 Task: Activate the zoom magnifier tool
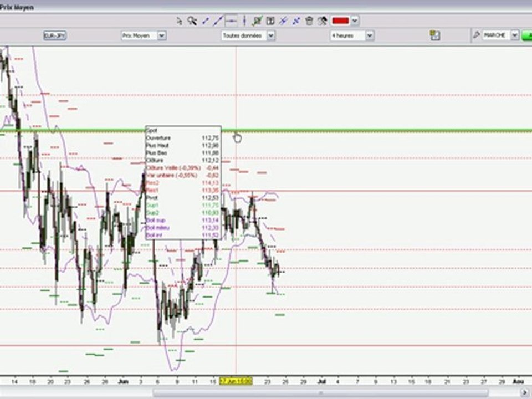(x=192, y=21)
